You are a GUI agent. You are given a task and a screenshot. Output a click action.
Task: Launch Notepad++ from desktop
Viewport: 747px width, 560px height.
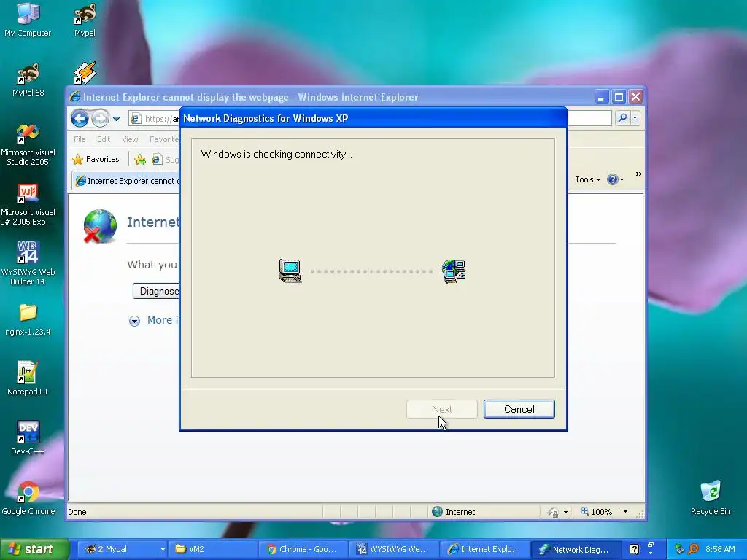point(28,378)
